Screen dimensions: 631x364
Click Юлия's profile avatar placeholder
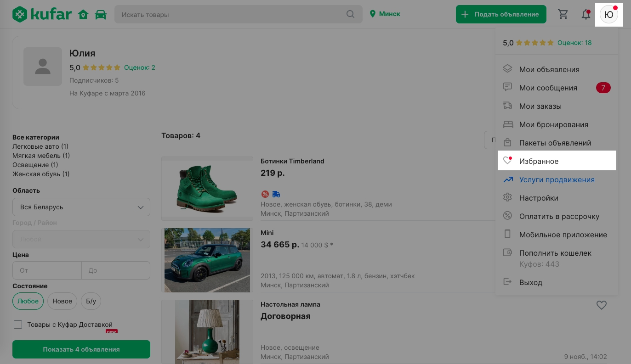(43, 67)
